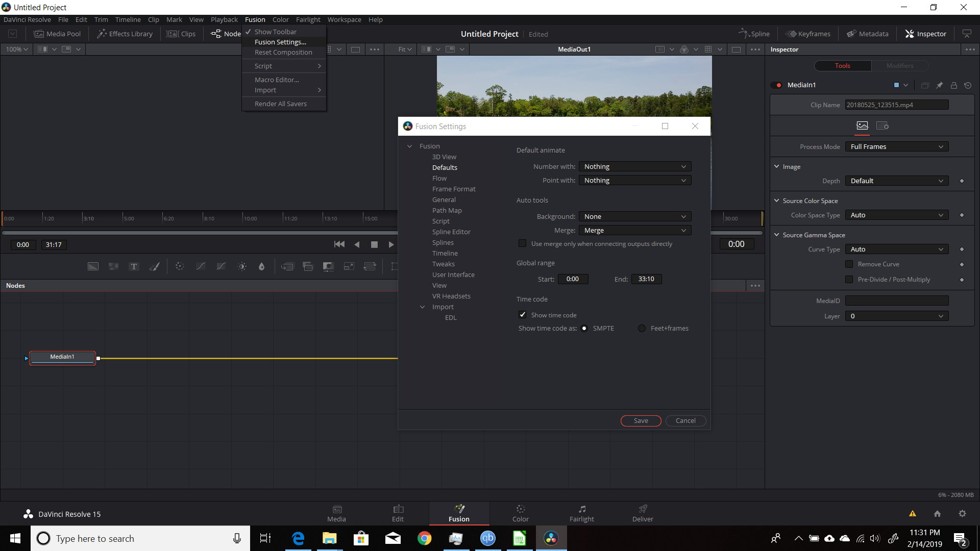Add a Matte Control node from the toolbar
This screenshot has height=551, width=980.
coord(328,266)
